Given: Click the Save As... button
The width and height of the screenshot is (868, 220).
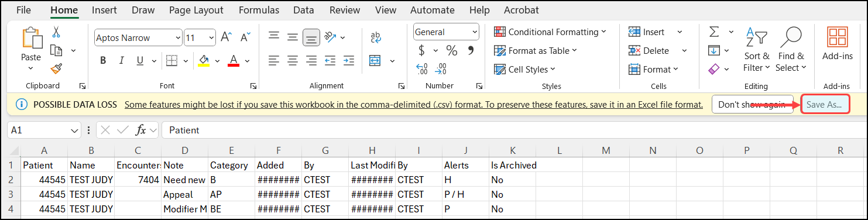Looking at the screenshot, I should pos(824,105).
